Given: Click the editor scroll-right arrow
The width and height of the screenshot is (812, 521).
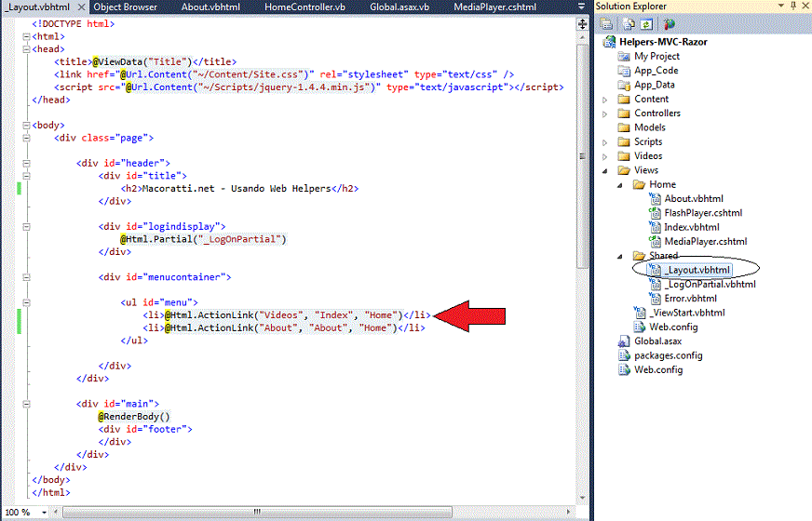Looking at the screenshot, I should pos(569,513).
